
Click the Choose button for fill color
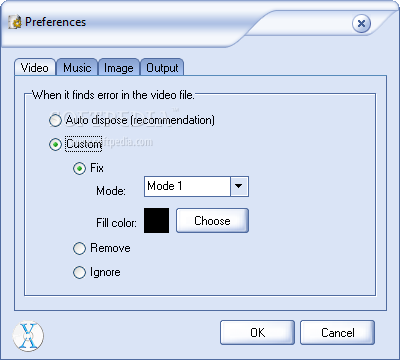[x=212, y=221]
